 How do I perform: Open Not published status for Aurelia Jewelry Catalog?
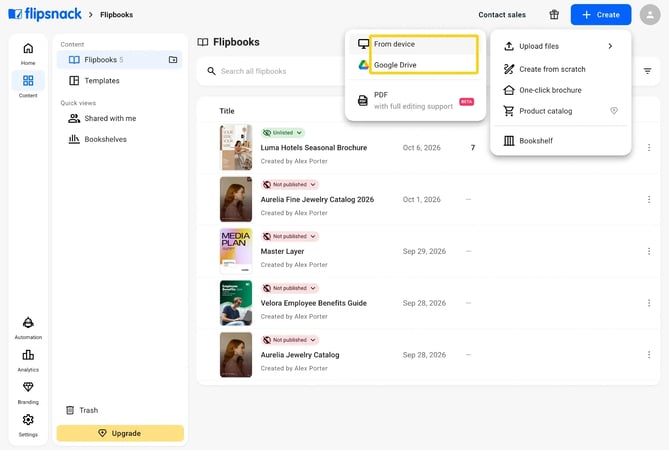click(x=290, y=340)
